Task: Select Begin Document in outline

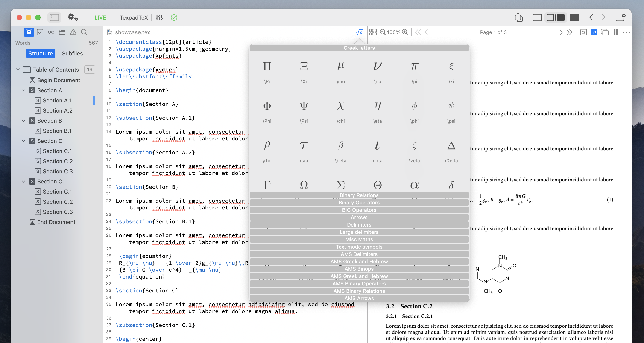Action: 59,80
